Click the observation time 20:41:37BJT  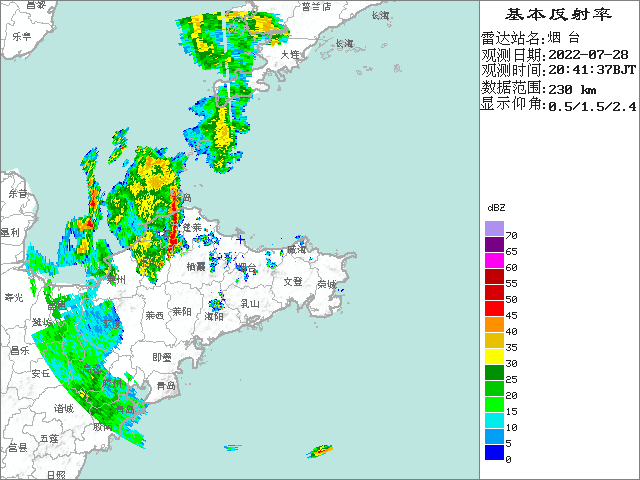(590, 70)
